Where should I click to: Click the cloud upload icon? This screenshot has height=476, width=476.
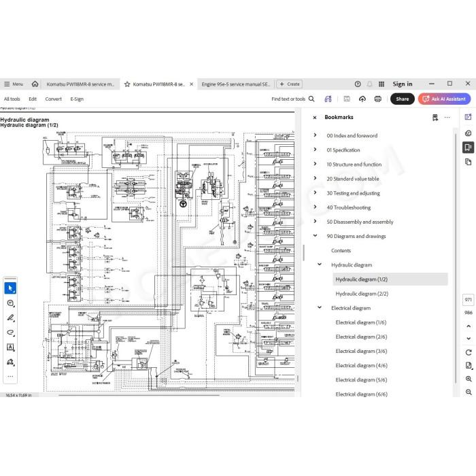pyautogui.click(x=362, y=99)
